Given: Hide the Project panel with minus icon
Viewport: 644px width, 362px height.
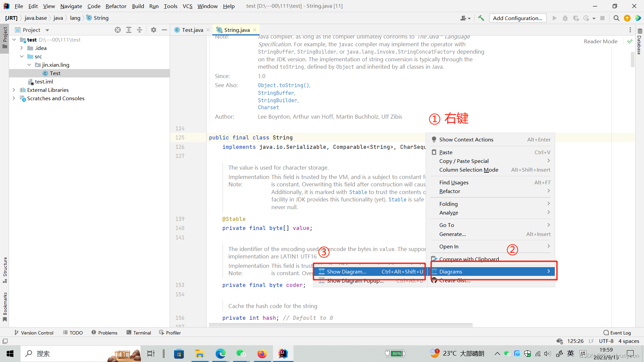Looking at the screenshot, I should (164, 30).
